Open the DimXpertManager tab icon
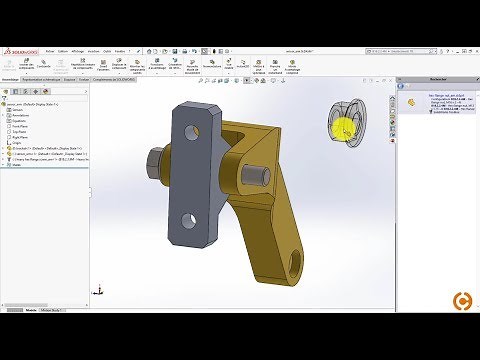This screenshot has width=480, height=360. (36, 91)
